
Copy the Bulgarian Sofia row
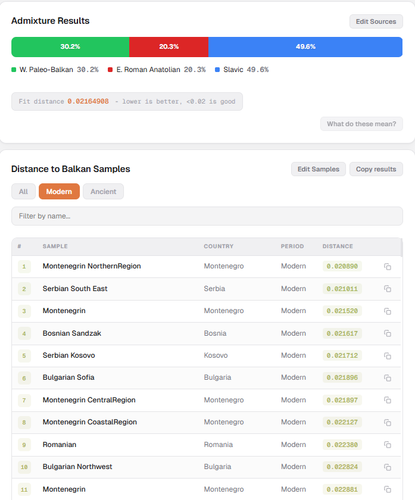tap(387, 378)
